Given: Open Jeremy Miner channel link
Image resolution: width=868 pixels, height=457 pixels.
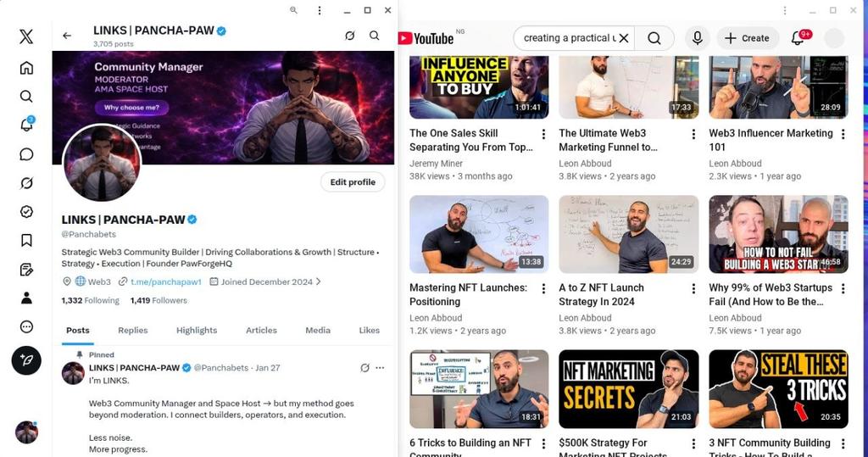Looking at the screenshot, I should [x=437, y=164].
